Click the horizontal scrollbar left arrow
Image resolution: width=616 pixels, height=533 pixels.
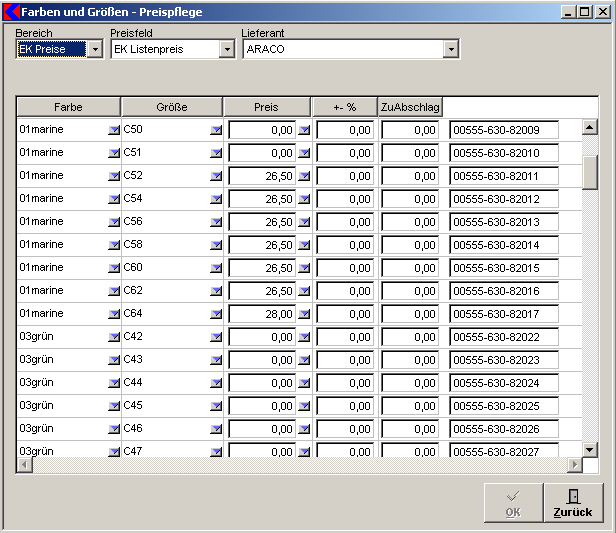pos(24,465)
